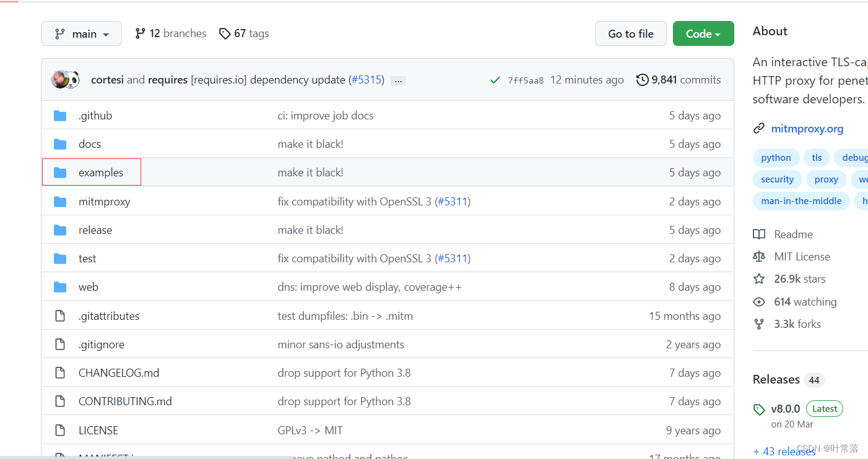Open the main branch dropdown
This screenshot has height=459, width=868.
pyautogui.click(x=81, y=33)
